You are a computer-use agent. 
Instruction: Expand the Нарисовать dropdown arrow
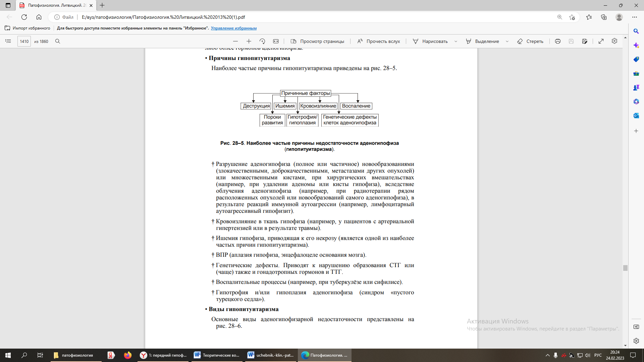click(456, 41)
